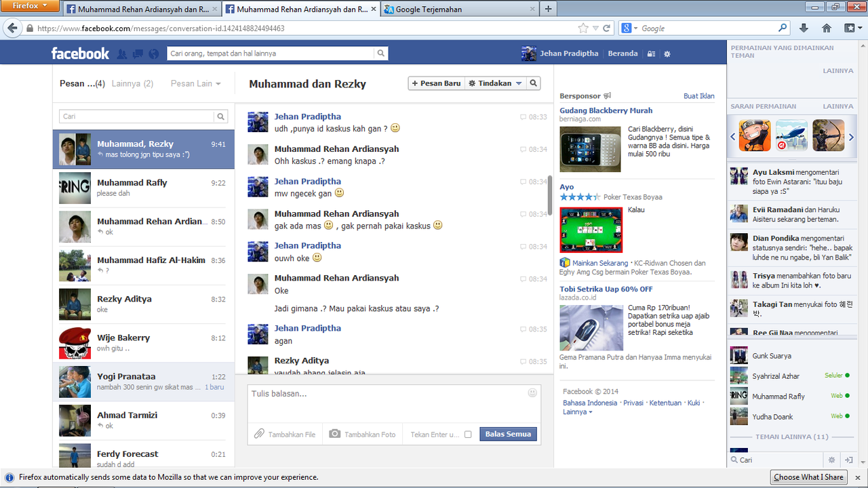Screen dimensions: 868x488
Task: Switch to first Muhammad Rehan Ardiansyah tab
Action: pyautogui.click(x=143, y=9)
